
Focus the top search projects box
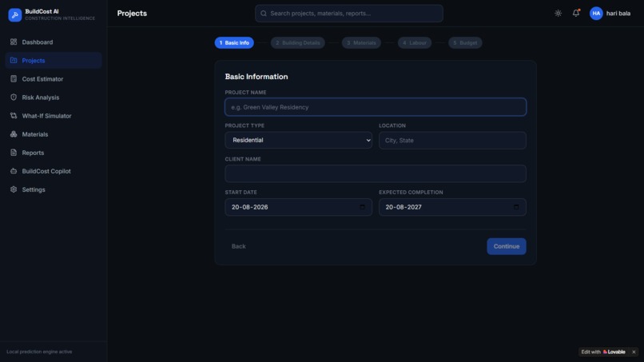pyautogui.click(x=348, y=14)
